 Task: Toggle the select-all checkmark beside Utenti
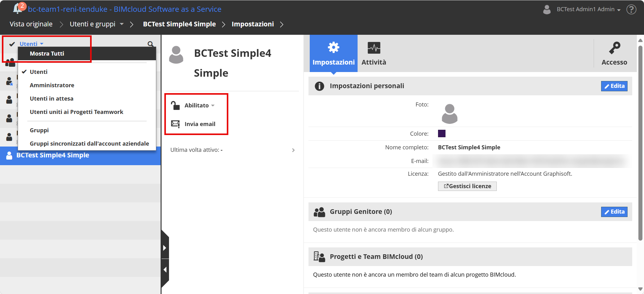click(12, 44)
